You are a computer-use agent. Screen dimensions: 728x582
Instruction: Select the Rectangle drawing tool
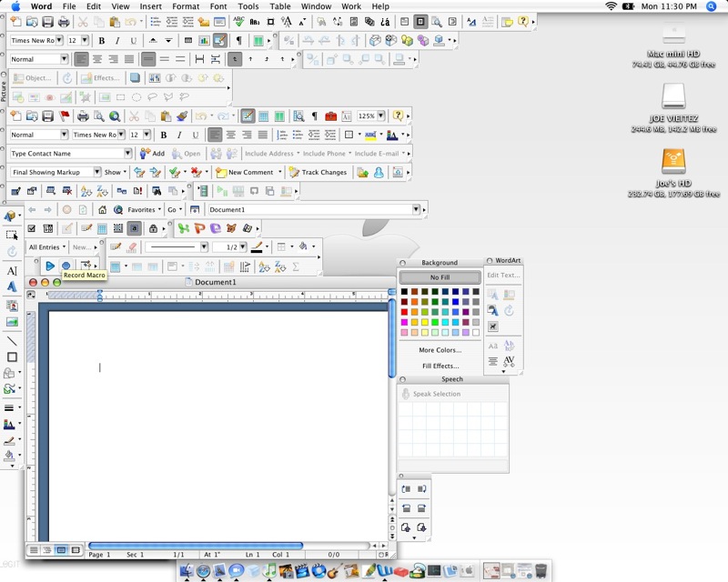pos(12,356)
